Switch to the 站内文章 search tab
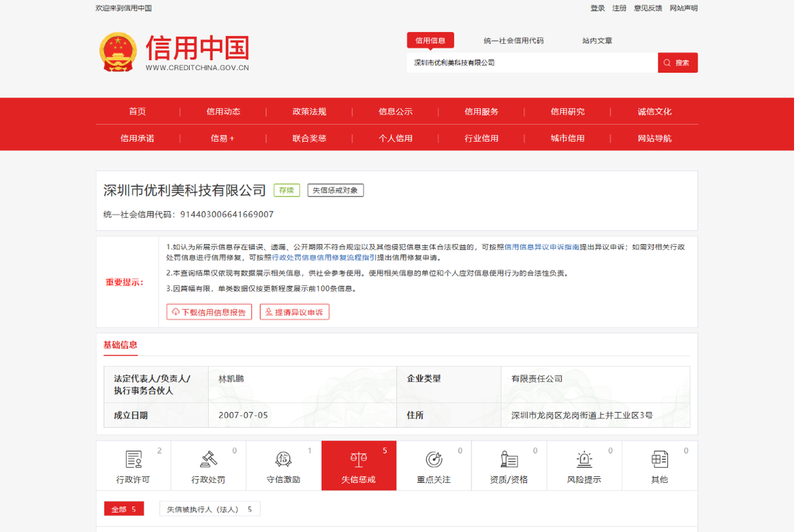The image size is (796, 532). point(595,40)
